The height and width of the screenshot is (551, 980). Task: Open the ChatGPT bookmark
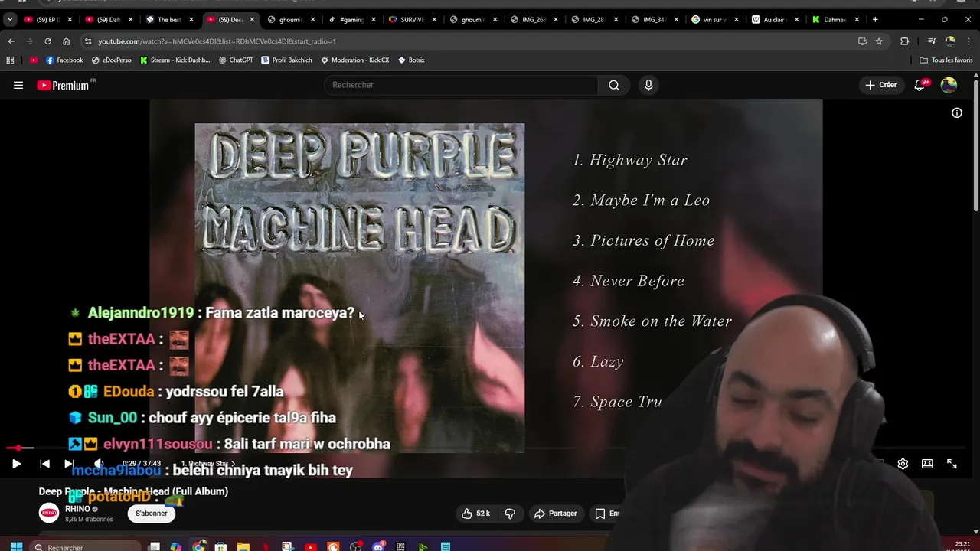pos(235,60)
